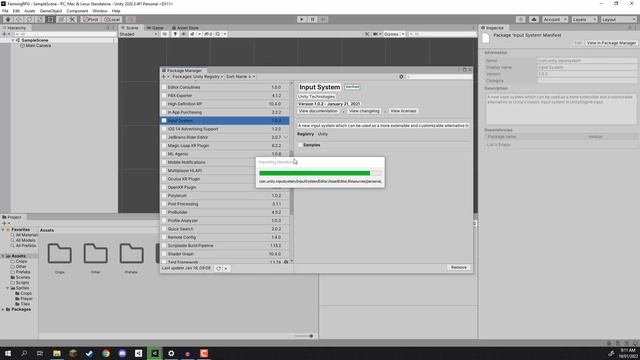Open the Component menu
Screen dimensions: 640x360
point(77,11)
